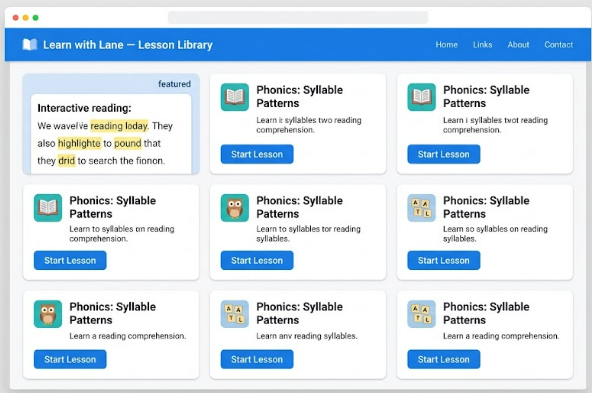Open the Links nav item
The image size is (592, 393).
[483, 45]
